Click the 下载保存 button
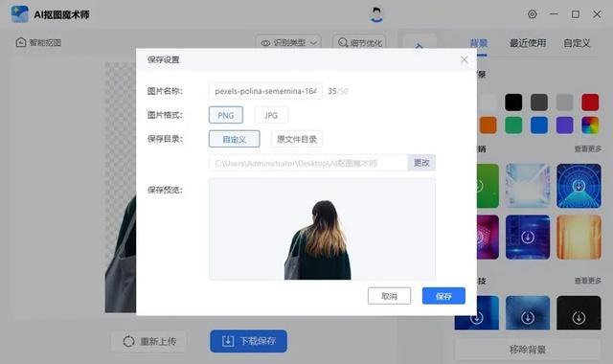The width and height of the screenshot is (613, 364). tap(249, 341)
